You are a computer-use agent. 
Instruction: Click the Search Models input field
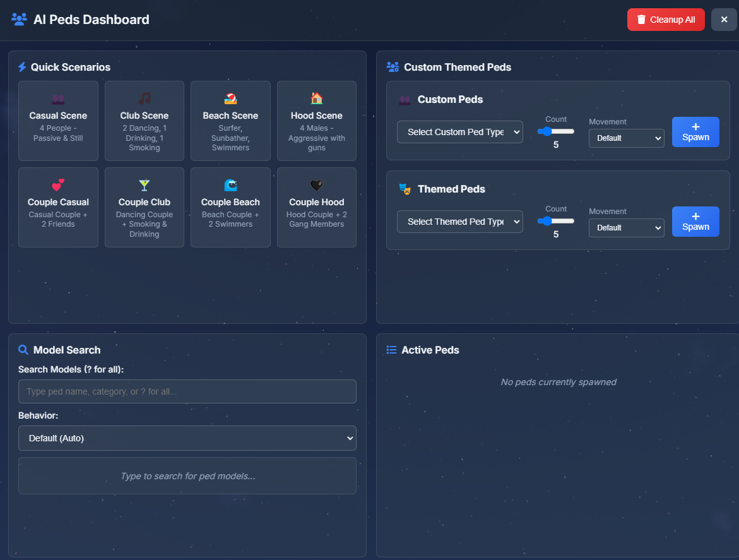click(x=187, y=391)
